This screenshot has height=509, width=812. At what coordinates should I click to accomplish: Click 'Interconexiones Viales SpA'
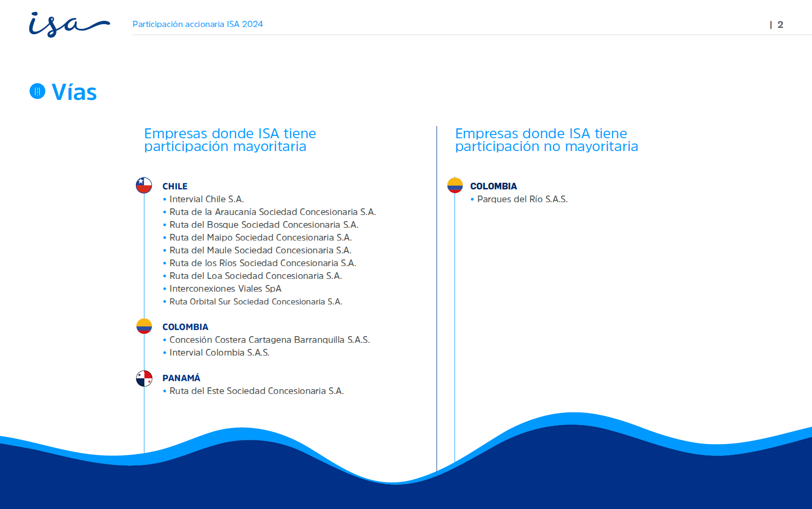(225, 289)
